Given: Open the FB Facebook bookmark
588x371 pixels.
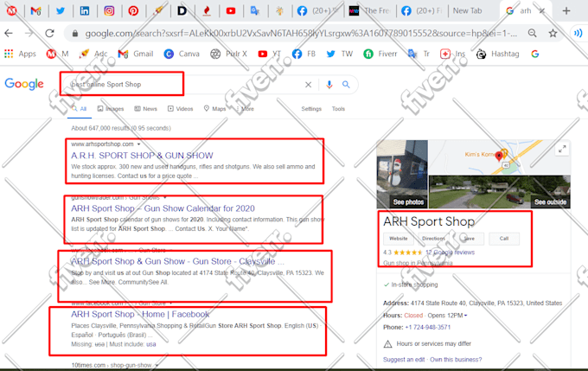Looking at the screenshot, I should pyautogui.click(x=304, y=54).
